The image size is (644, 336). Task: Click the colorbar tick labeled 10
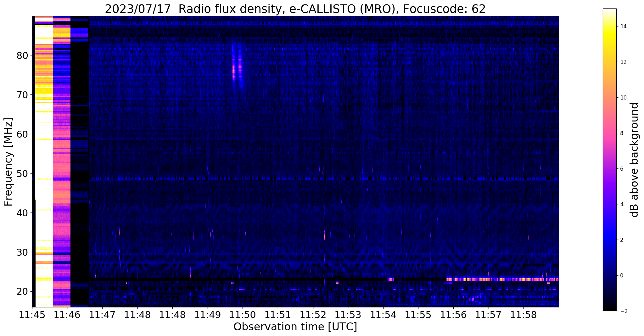(623, 98)
